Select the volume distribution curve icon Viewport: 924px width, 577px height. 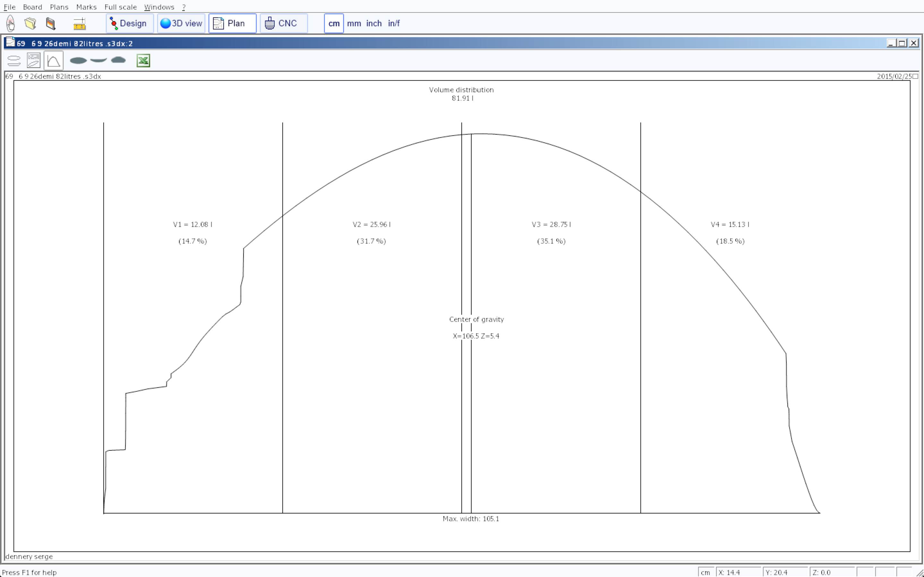[54, 61]
